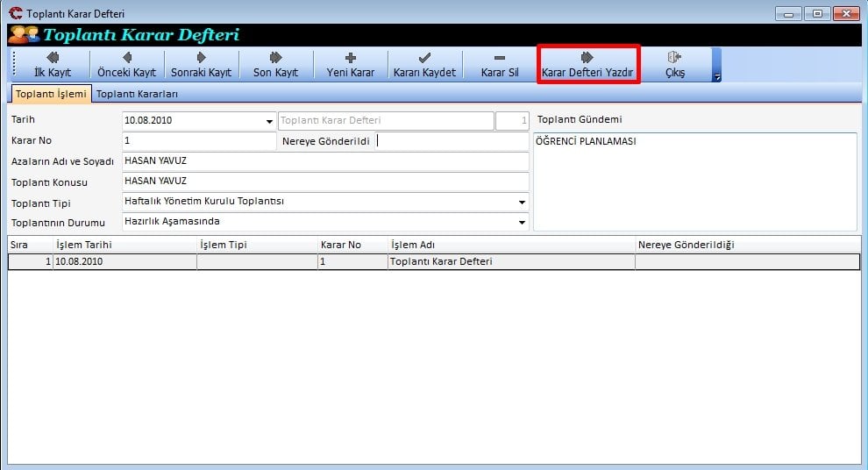
Task: Select the Toplantı İşlemi tab
Action: point(49,94)
